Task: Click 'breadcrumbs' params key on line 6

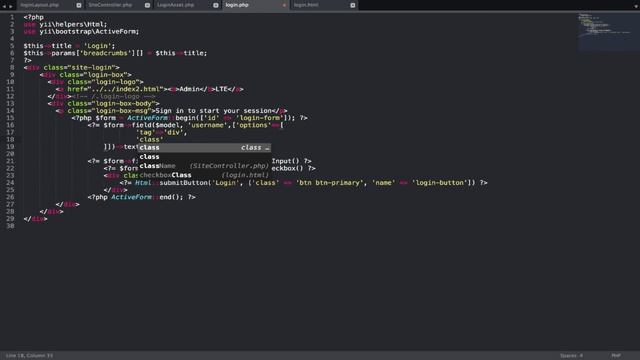Action: [x=105, y=53]
